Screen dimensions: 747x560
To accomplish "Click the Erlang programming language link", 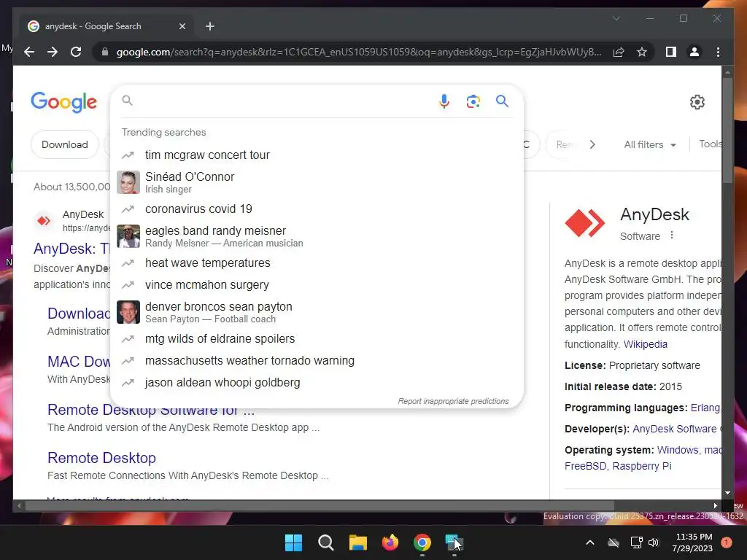I will [705, 408].
